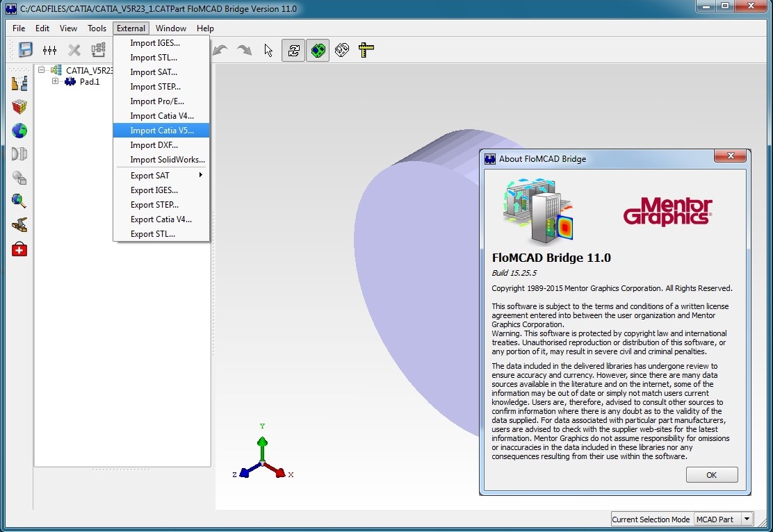Click the colored cube sidebar icon

[x=19, y=106]
